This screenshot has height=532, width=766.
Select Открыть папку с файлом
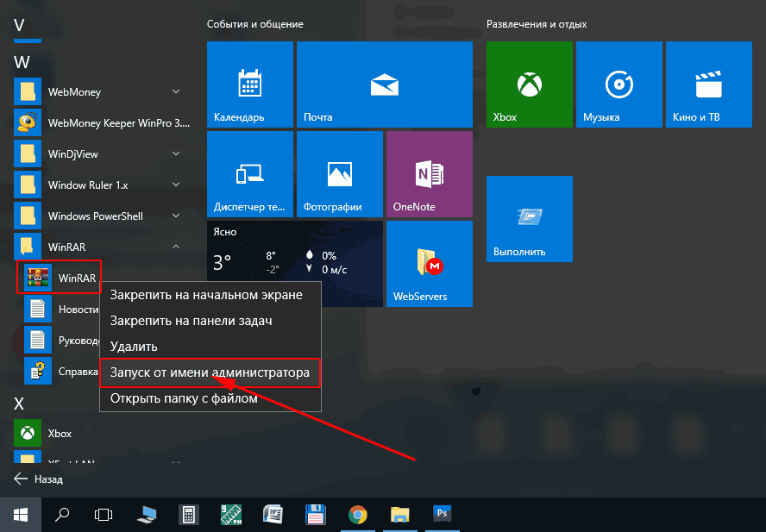(x=210, y=398)
